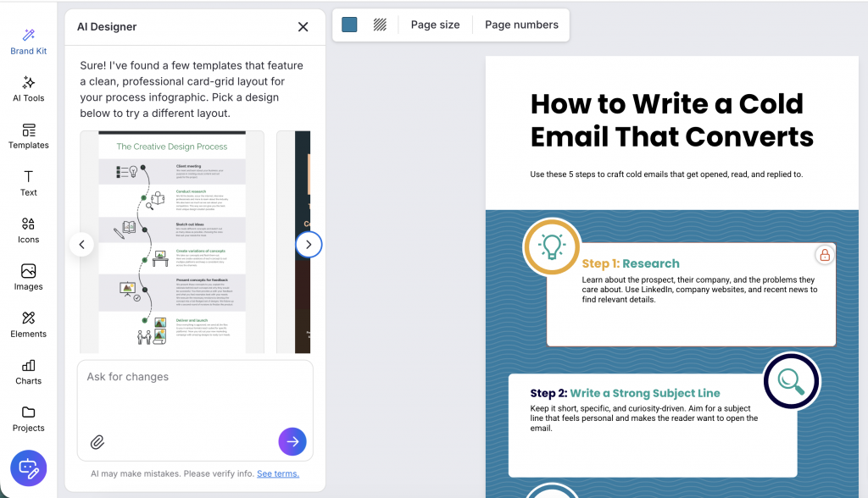Open the Images panel
Image resolution: width=868 pixels, height=498 pixels.
[x=28, y=278]
